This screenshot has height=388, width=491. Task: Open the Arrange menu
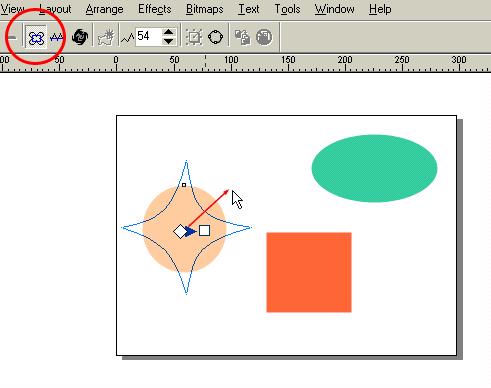pyautogui.click(x=104, y=9)
